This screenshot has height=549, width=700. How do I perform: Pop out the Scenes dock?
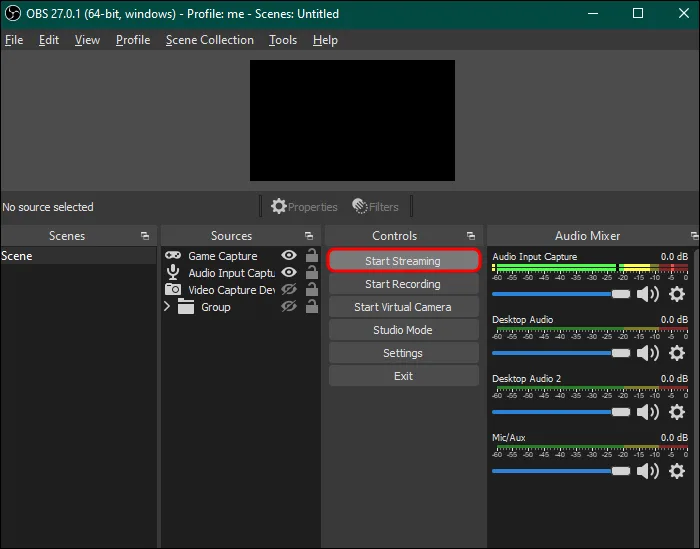[x=145, y=236]
